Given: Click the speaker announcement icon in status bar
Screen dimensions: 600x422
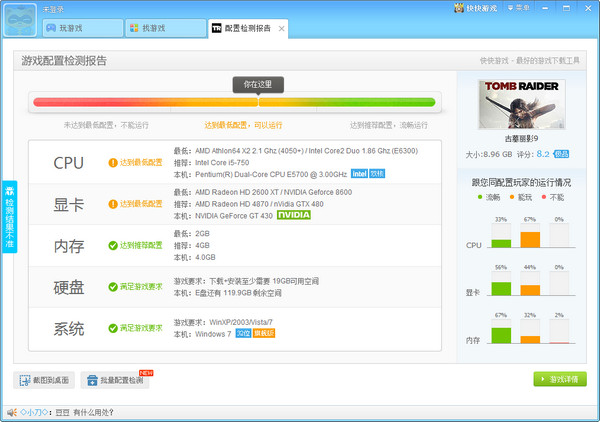Looking at the screenshot, I should coord(12,412).
